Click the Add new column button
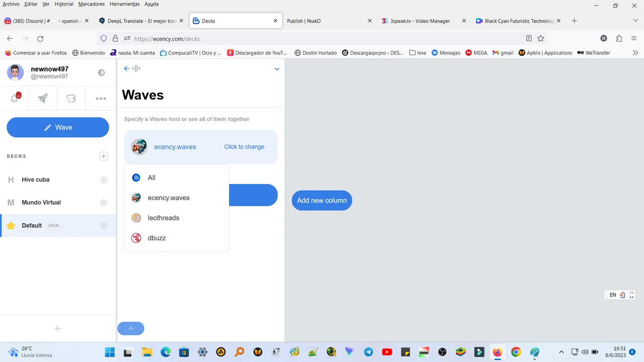The image size is (644, 362). click(322, 200)
